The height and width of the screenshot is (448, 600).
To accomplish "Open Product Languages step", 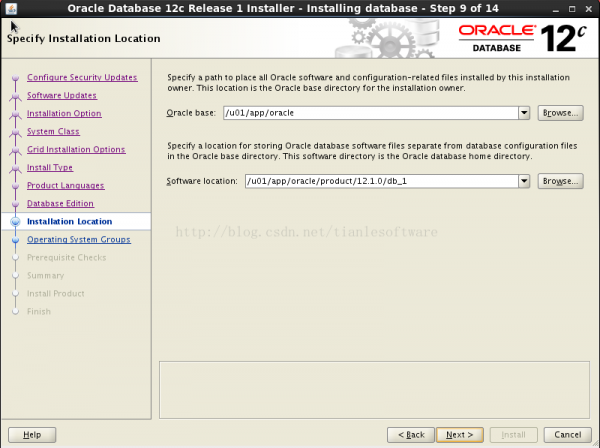I will point(65,185).
